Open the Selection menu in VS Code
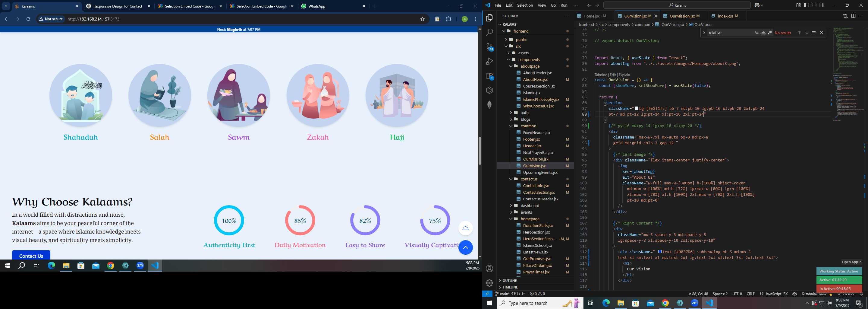The height and width of the screenshot is (309, 868). [525, 5]
